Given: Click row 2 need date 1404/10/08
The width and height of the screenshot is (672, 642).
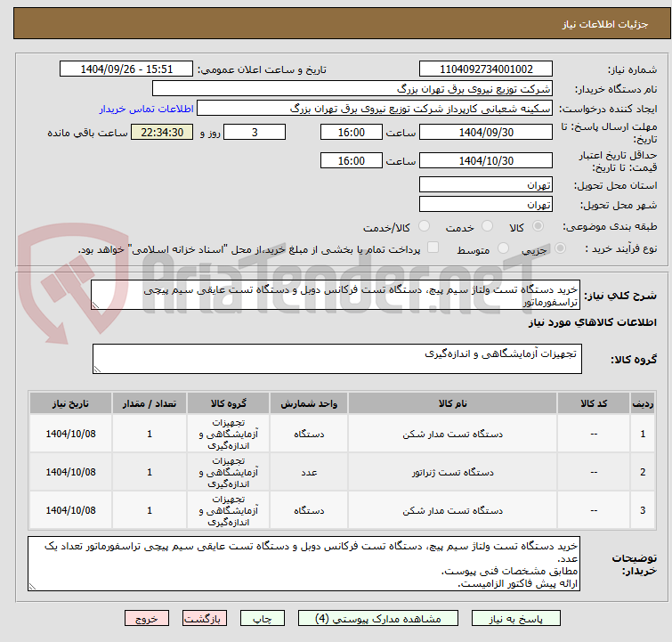Looking at the screenshot, I should [x=70, y=472].
